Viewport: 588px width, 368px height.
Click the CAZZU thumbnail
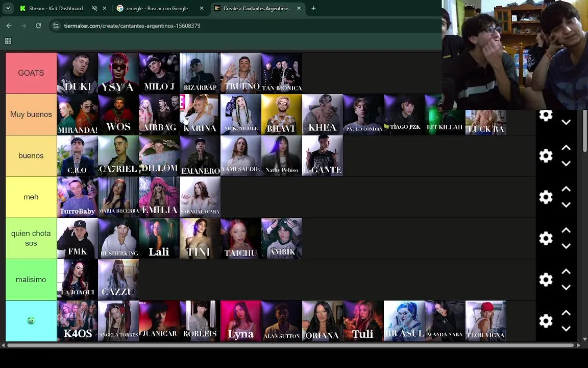(118, 280)
